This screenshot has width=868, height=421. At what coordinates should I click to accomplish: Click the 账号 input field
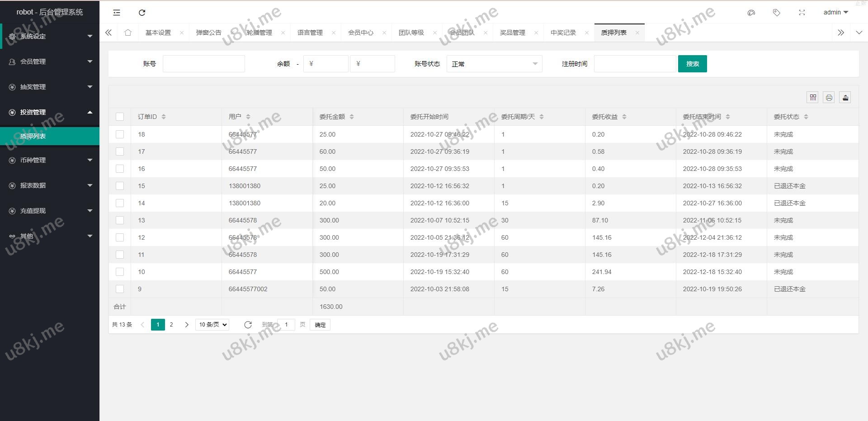203,64
